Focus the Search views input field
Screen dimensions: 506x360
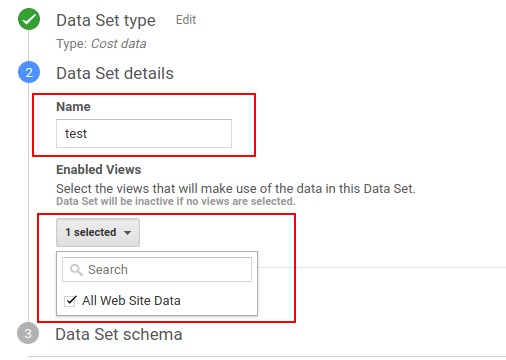(x=157, y=269)
